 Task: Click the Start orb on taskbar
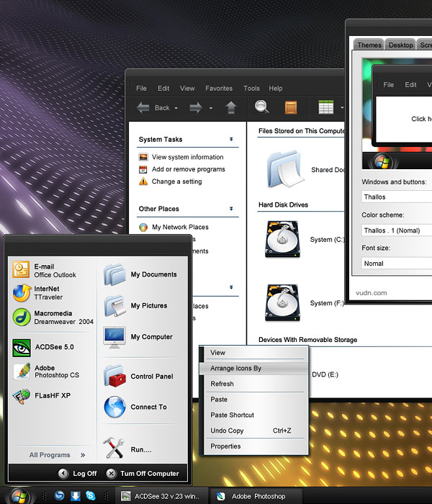click(20, 496)
